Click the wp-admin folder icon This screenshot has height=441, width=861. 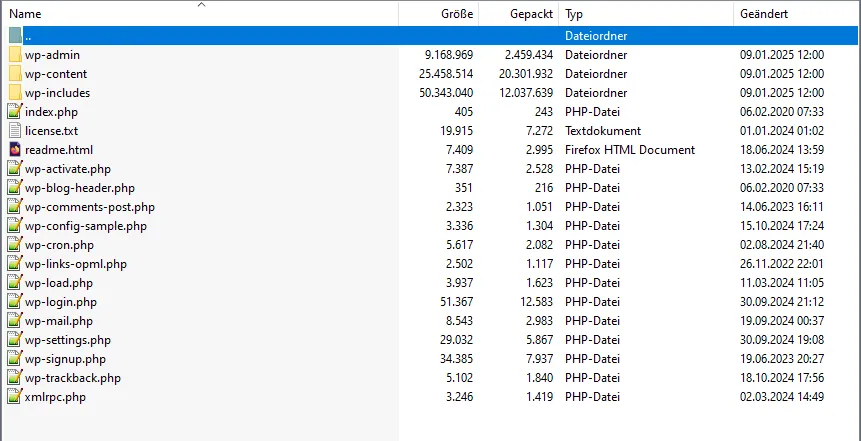[15, 55]
